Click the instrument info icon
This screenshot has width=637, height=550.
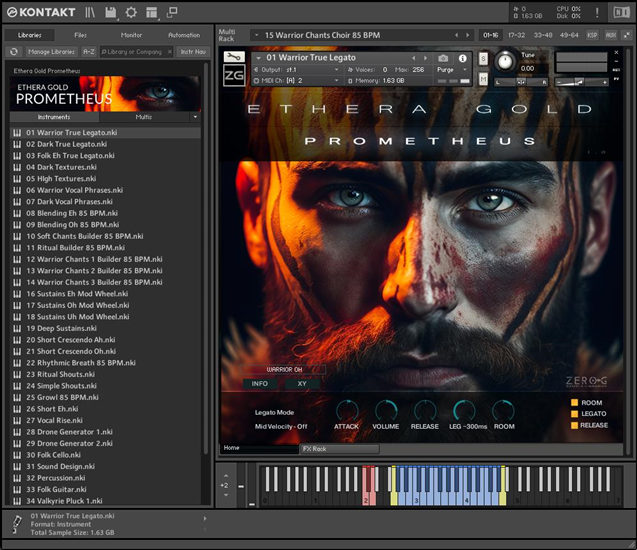[x=462, y=58]
